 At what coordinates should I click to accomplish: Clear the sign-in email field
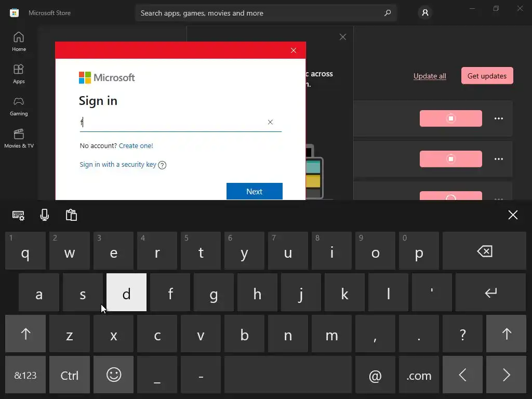click(x=270, y=122)
